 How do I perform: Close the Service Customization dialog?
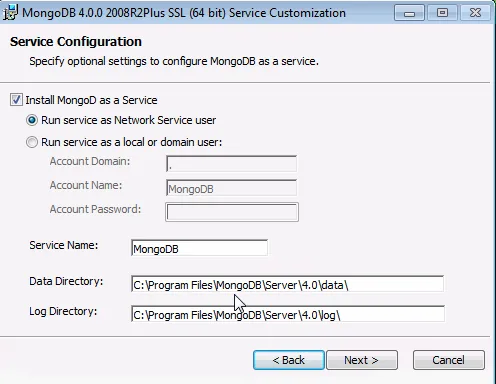click(x=475, y=13)
